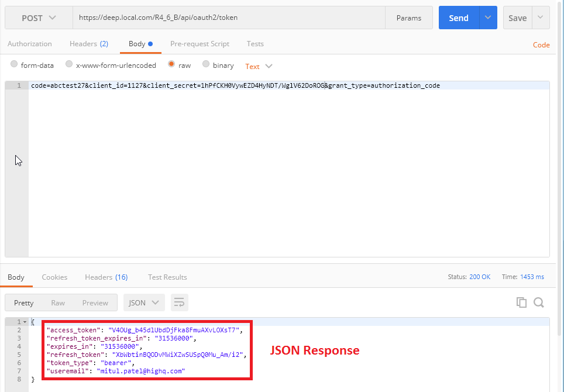Select the raw body option
The image size is (564, 392).
[171, 65]
